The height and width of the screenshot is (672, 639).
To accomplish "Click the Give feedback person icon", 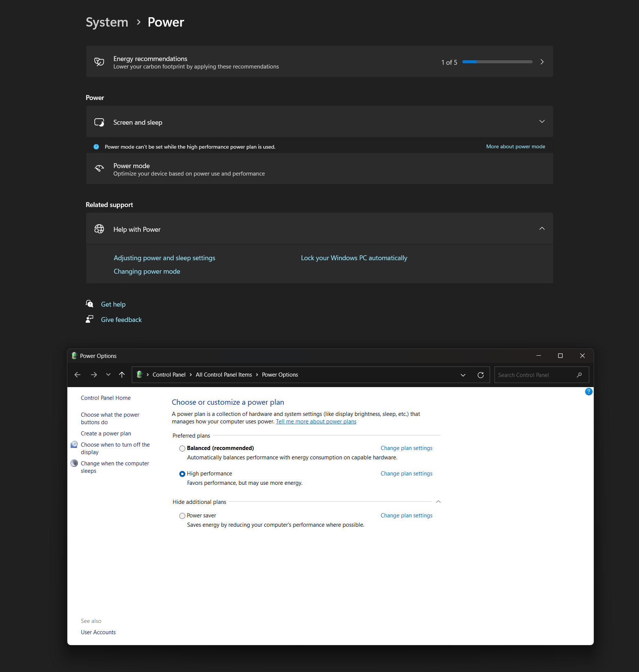I will [89, 319].
